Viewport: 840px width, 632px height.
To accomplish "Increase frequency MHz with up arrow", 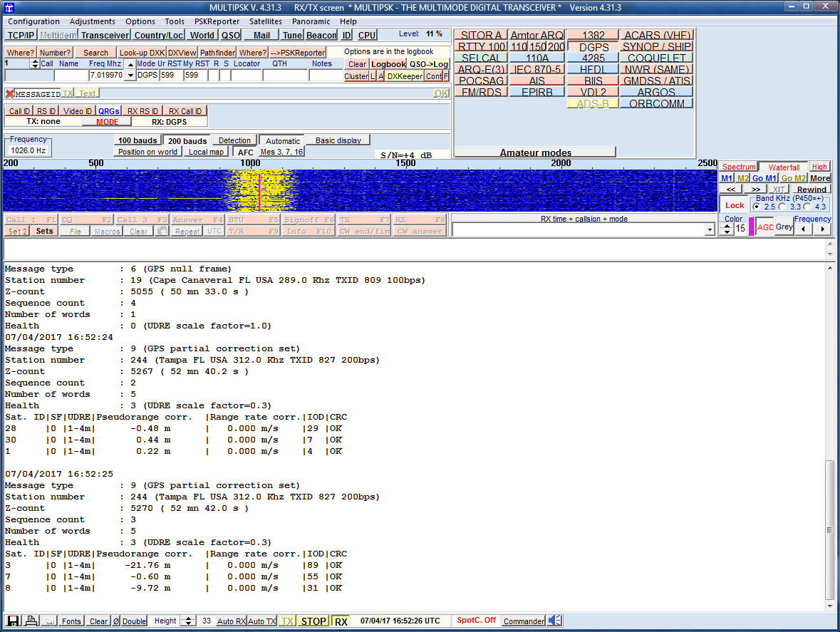I will [130, 63].
